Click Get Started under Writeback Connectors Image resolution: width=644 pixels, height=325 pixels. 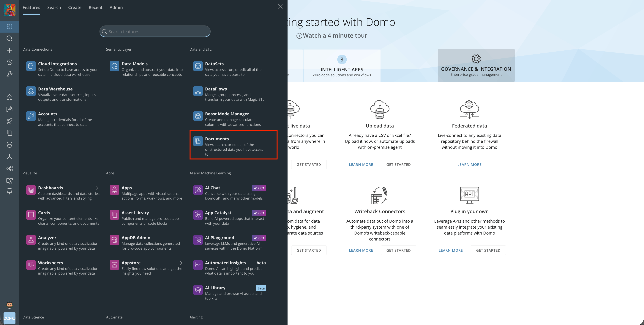coord(399,250)
